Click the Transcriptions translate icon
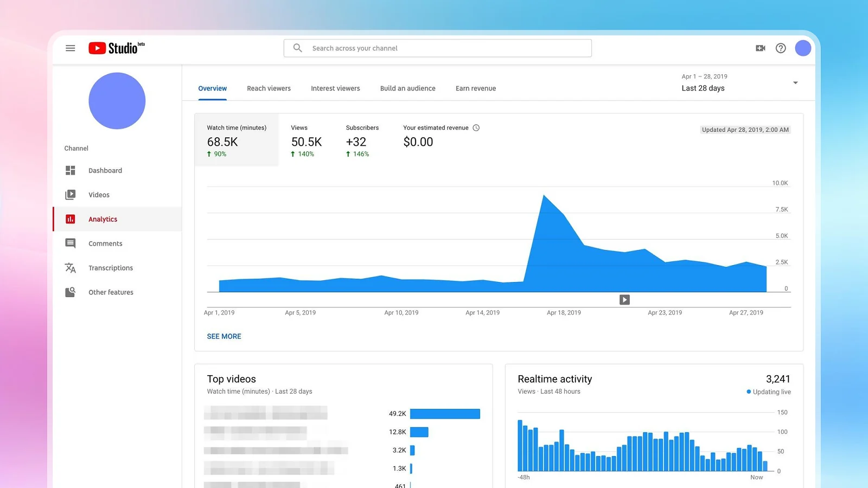Screen dimensions: 868x488 pos(71,268)
